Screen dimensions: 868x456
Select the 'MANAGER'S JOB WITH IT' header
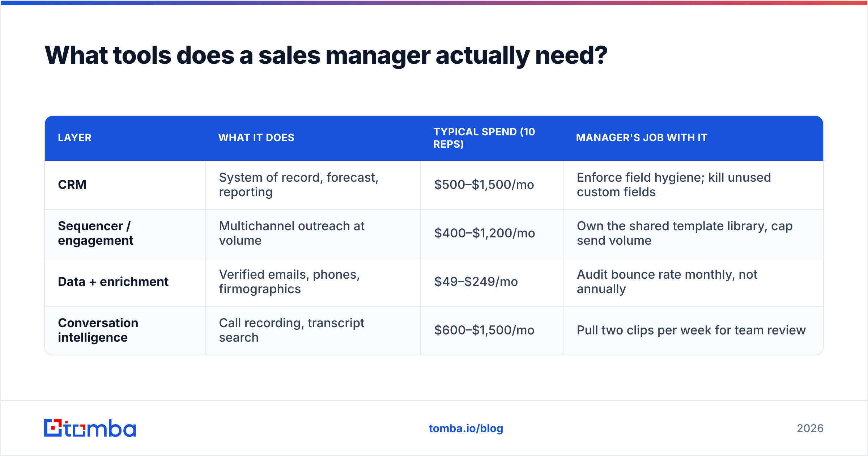pyautogui.click(x=642, y=138)
